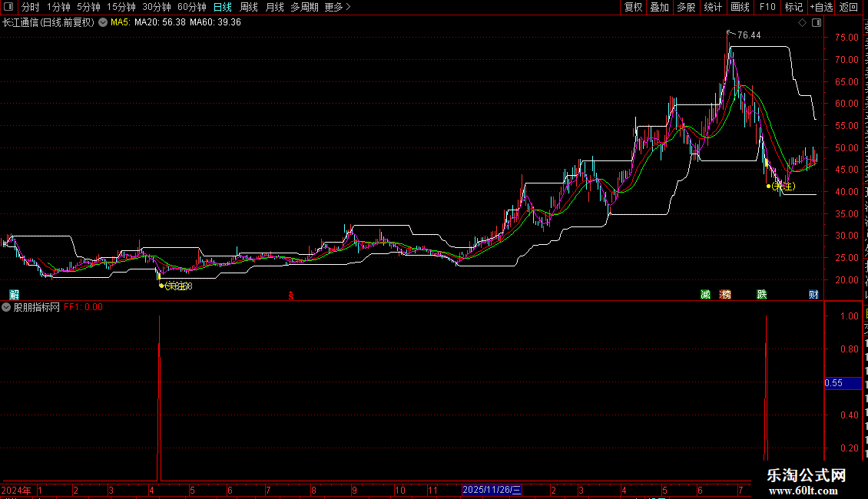Click the diamond icon above the chart
The height and width of the screenshot is (499, 868).
[802, 23]
